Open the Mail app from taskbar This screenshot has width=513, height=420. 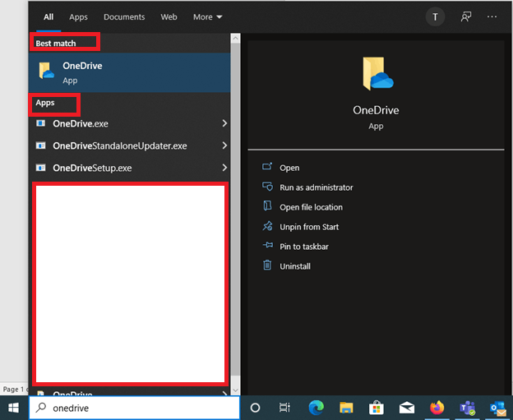click(x=407, y=408)
